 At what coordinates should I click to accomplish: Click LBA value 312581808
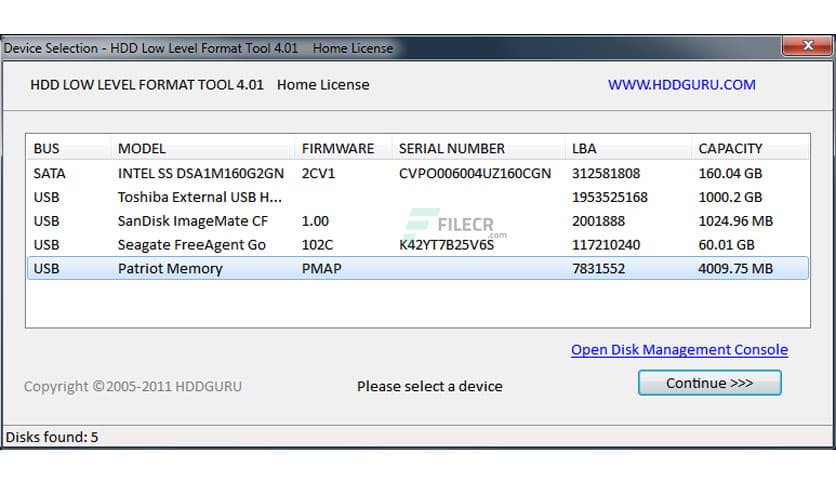pyautogui.click(x=606, y=173)
